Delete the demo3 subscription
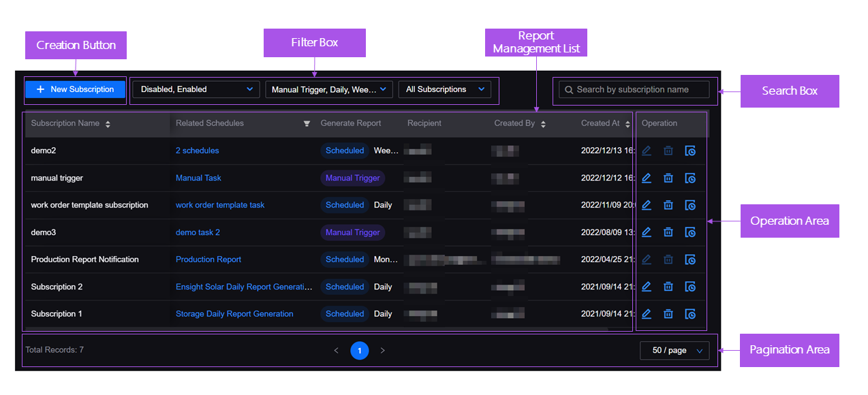Viewport: 868px width, 395px height. pos(668,232)
